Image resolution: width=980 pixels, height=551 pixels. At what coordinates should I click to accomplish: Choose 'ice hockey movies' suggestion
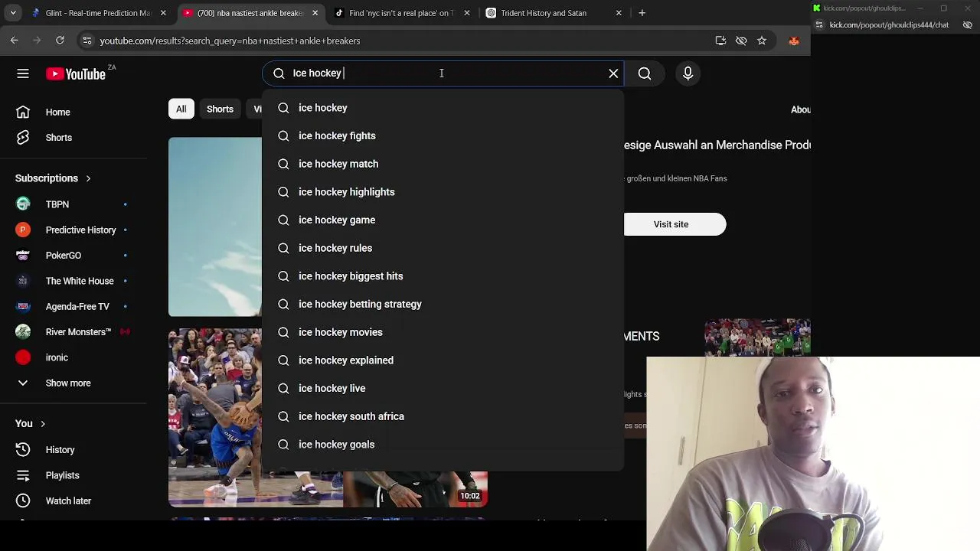pos(443,332)
